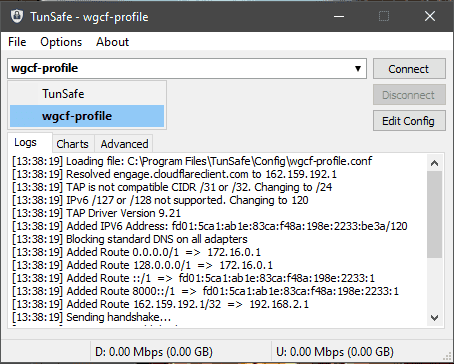Image resolution: width=454 pixels, height=364 pixels.
Task: Click the TunSafe shield icon in title bar
Action: pos(17,16)
